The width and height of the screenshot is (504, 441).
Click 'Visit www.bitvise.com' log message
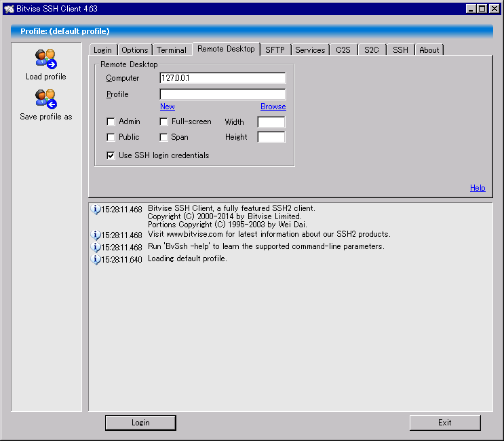pyautogui.click(x=269, y=234)
